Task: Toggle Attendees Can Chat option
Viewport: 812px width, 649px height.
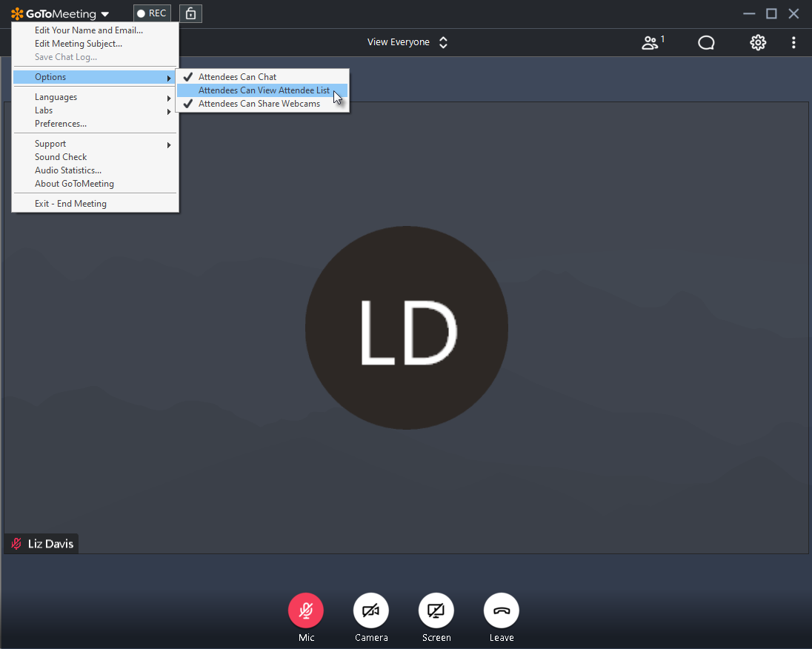Action: (237, 77)
